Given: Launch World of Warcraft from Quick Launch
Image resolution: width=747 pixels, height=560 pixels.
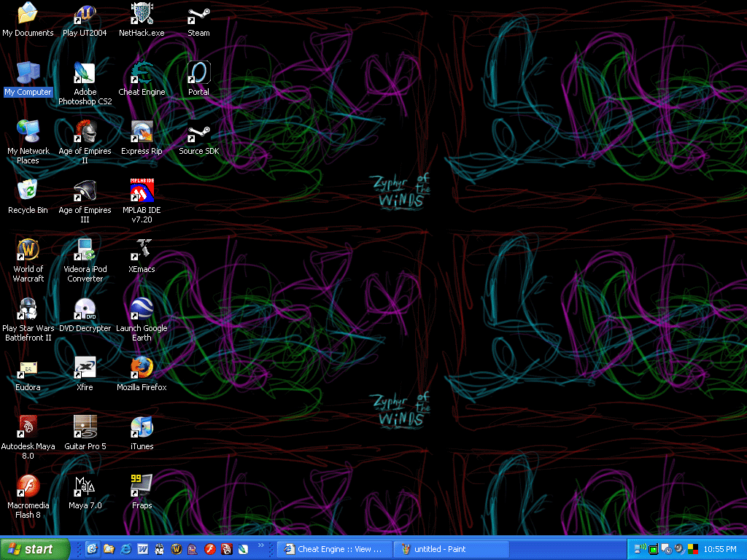Looking at the screenshot, I should coord(177,549).
